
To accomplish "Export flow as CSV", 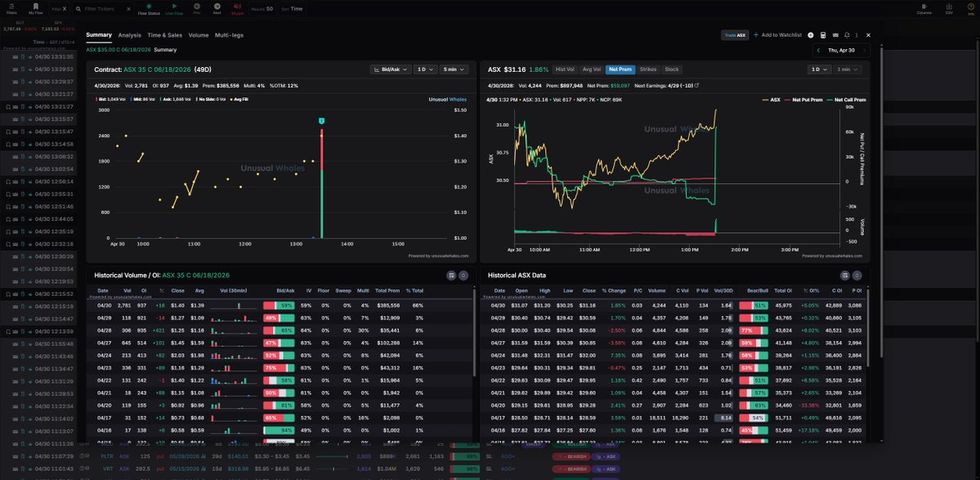I will [949, 9].
